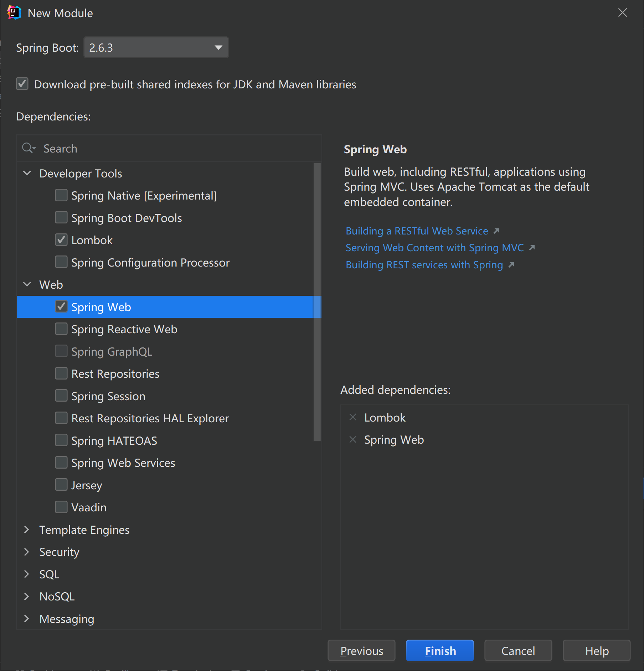This screenshot has height=671, width=644.
Task: Expand the Template Engines category
Action: pyautogui.click(x=27, y=530)
